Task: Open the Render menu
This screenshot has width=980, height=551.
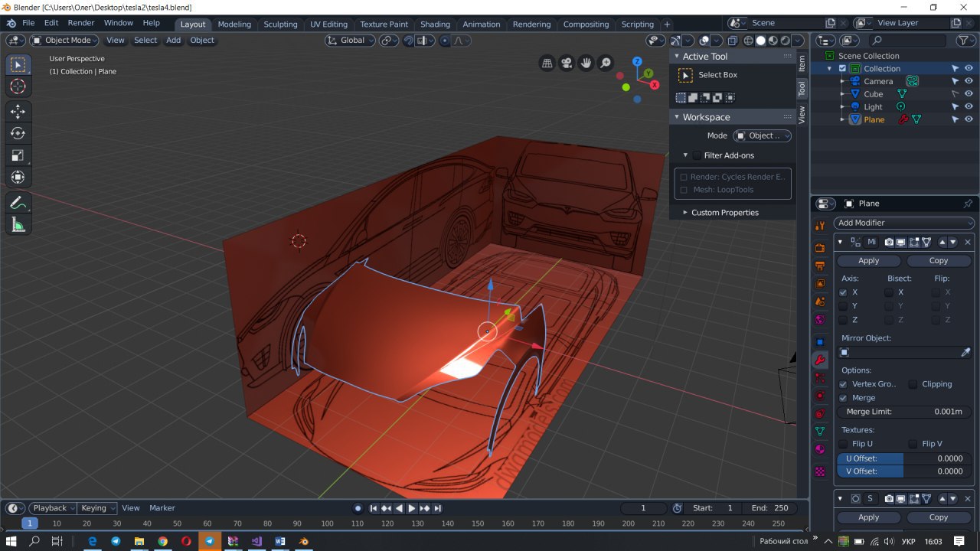Action: point(81,23)
